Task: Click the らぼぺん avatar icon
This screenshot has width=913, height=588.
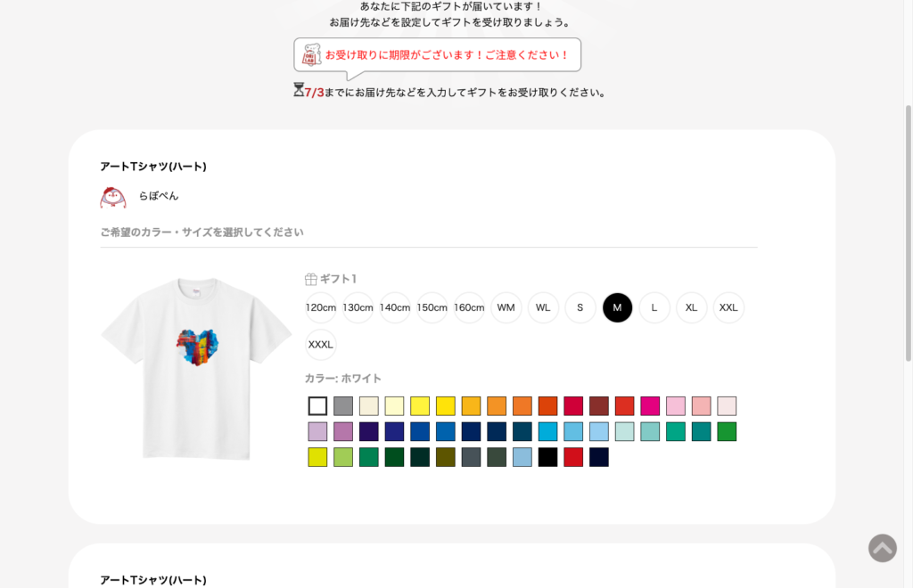Action: [113, 197]
